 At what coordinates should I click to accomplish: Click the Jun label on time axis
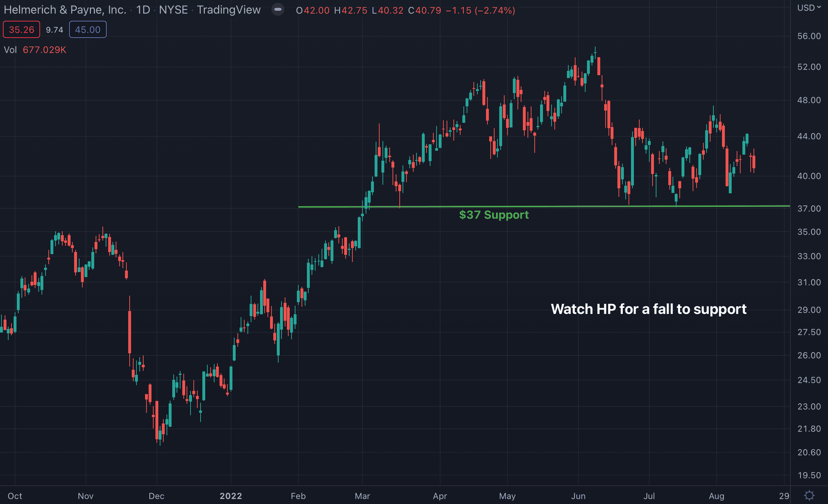[x=578, y=496]
